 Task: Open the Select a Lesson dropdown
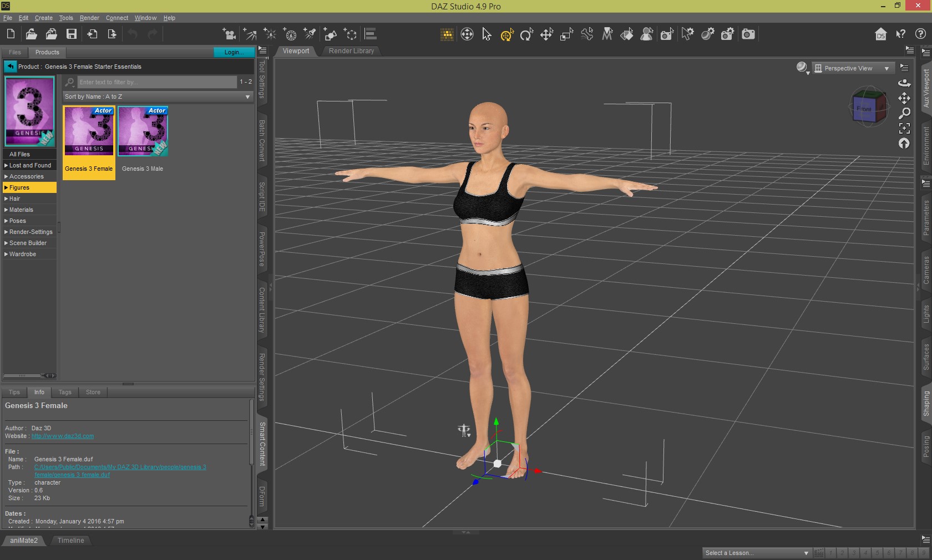[757, 553]
